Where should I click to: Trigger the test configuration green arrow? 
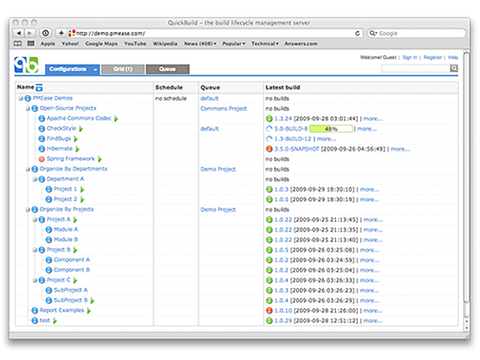[55, 321]
